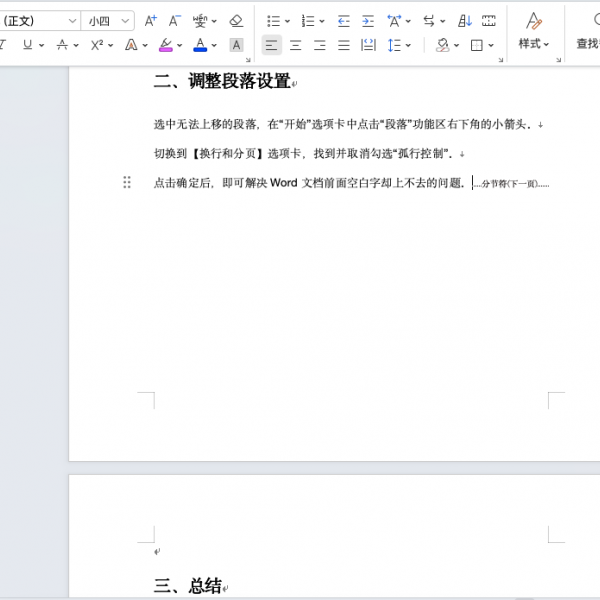This screenshot has height=600, width=600.
Task: Toggle character shading button
Action: coord(236,45)
